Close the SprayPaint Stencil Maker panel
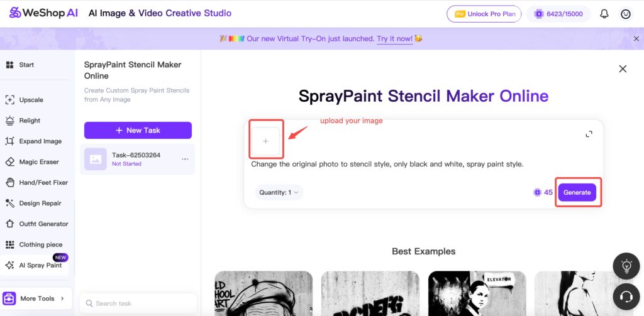 623,69
